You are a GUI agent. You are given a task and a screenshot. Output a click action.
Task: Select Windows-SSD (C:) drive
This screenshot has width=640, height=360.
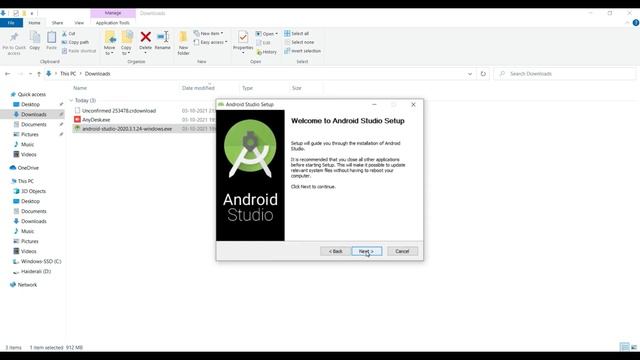(41, 261)
